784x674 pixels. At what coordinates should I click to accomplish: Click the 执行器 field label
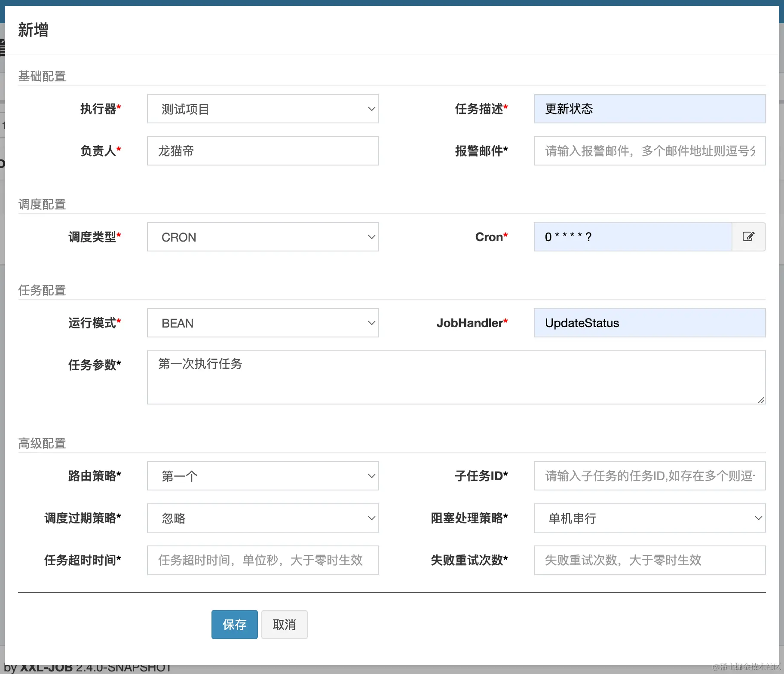101,109
